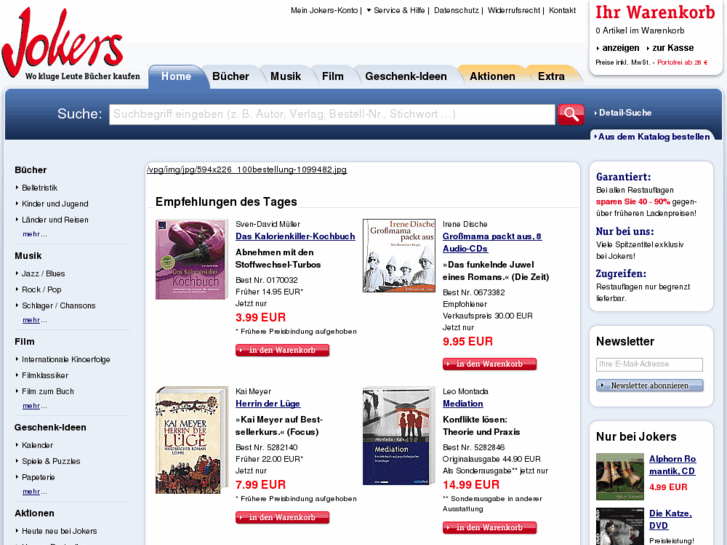
Task: Open the Schlager / Chansons category
Action: pos(58,306)
